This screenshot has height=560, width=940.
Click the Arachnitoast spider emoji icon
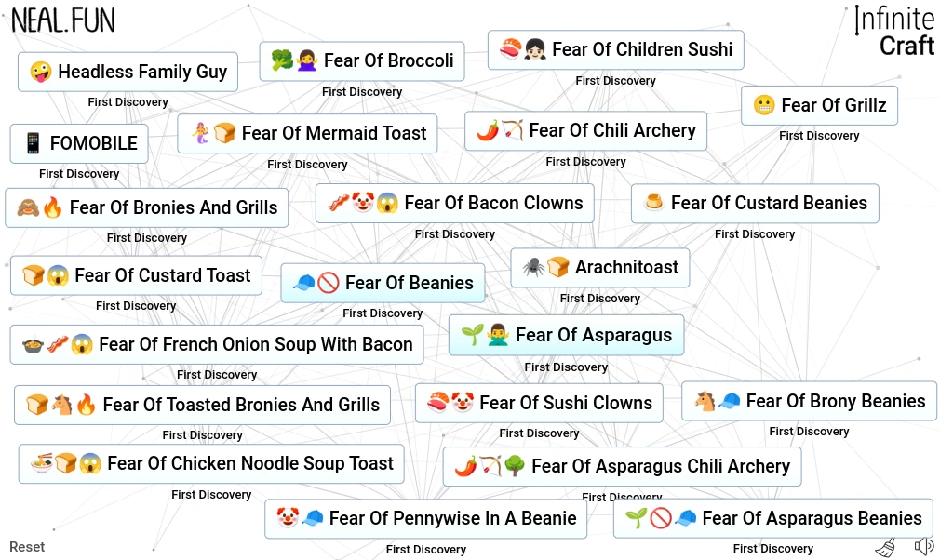(534, 268)
